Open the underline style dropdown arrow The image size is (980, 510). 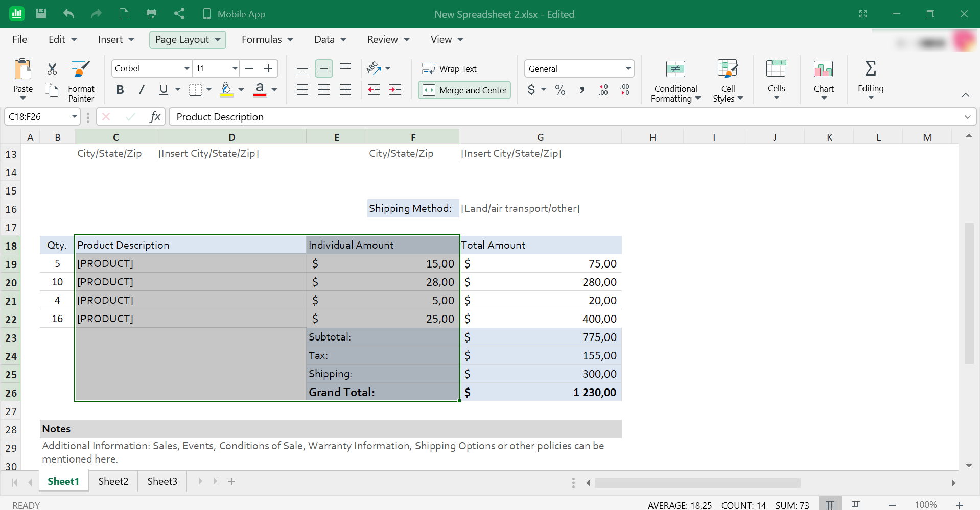178,90
